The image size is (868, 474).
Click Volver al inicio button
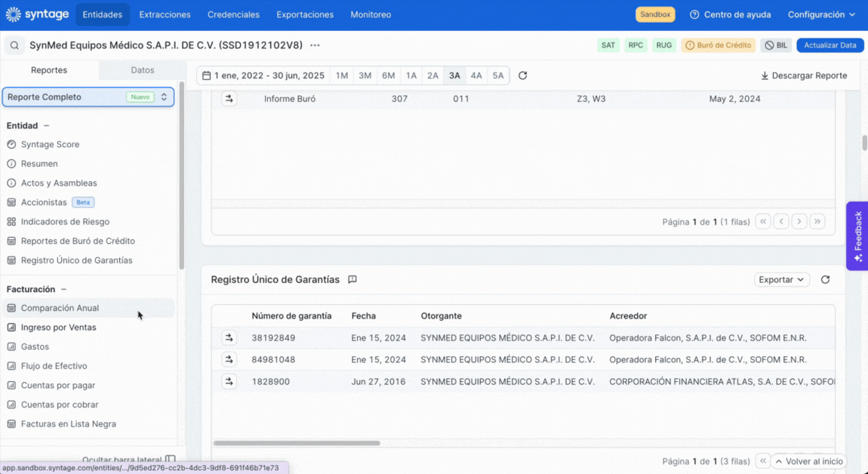coord(809,461)
